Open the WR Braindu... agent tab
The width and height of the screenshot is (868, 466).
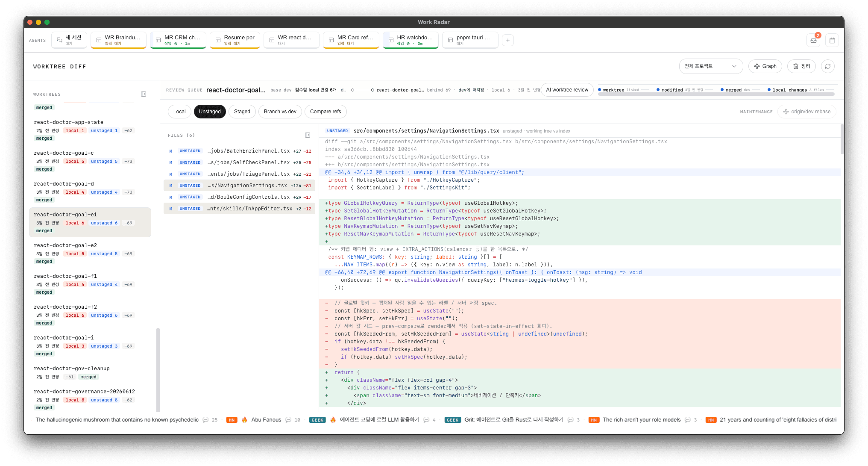click(119, 40)
